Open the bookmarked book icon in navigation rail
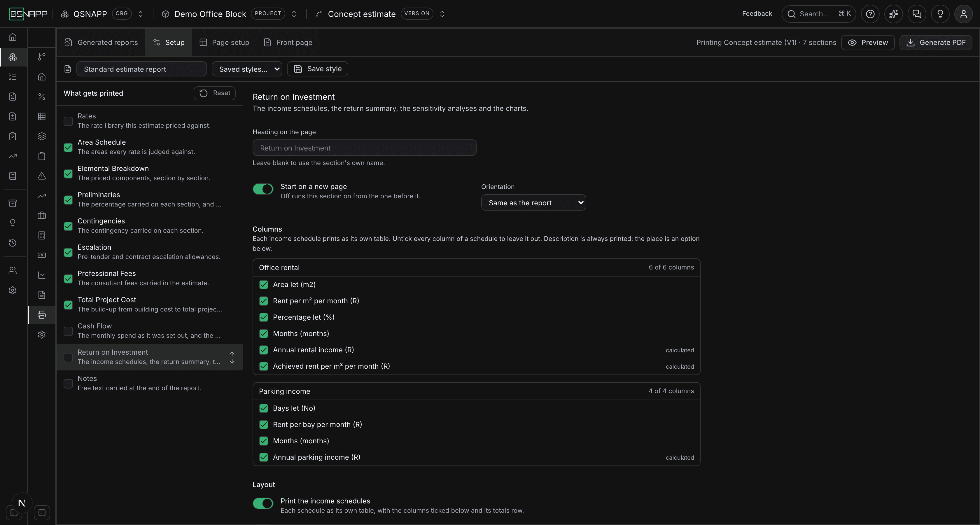Viewport: 980px width, 525px height. 13,176
